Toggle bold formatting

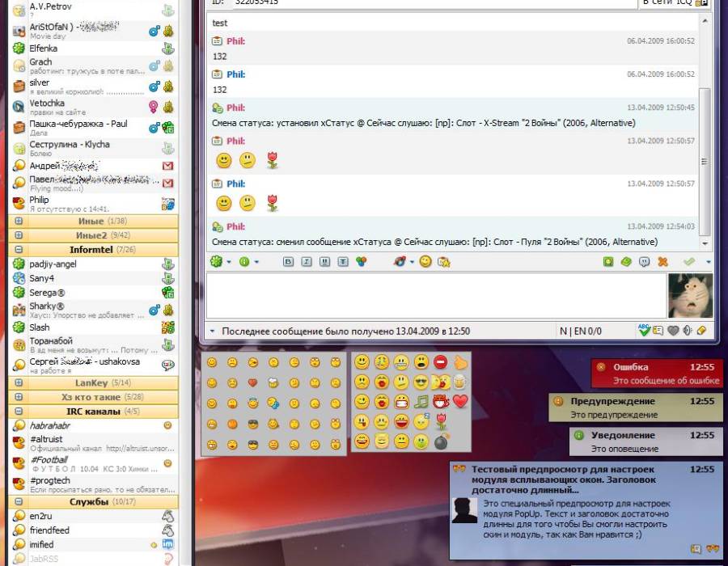(x=288, y=262)
